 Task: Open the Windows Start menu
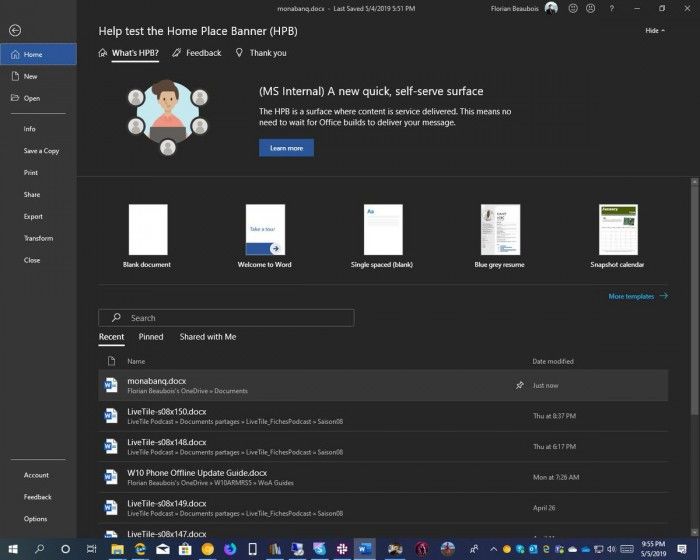click(13, 549)
